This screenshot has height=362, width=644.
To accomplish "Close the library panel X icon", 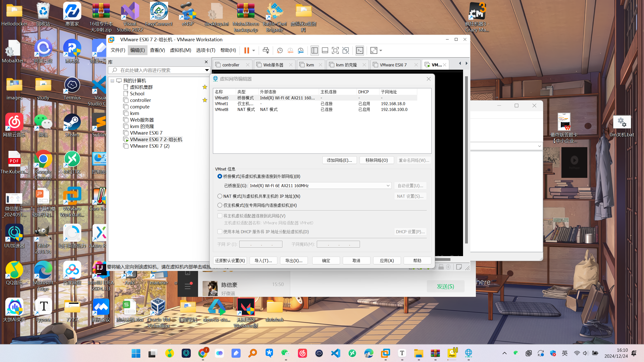I will (x=206, y=62).
